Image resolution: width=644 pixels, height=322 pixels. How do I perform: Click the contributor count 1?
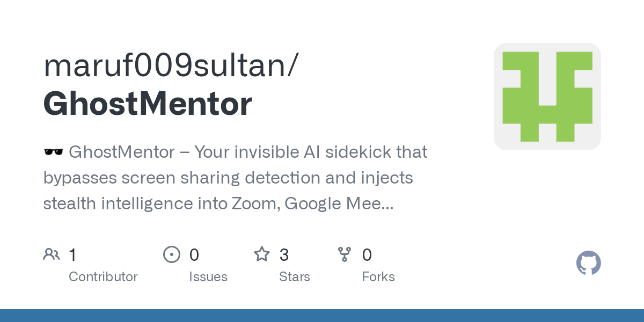point(72,254)
